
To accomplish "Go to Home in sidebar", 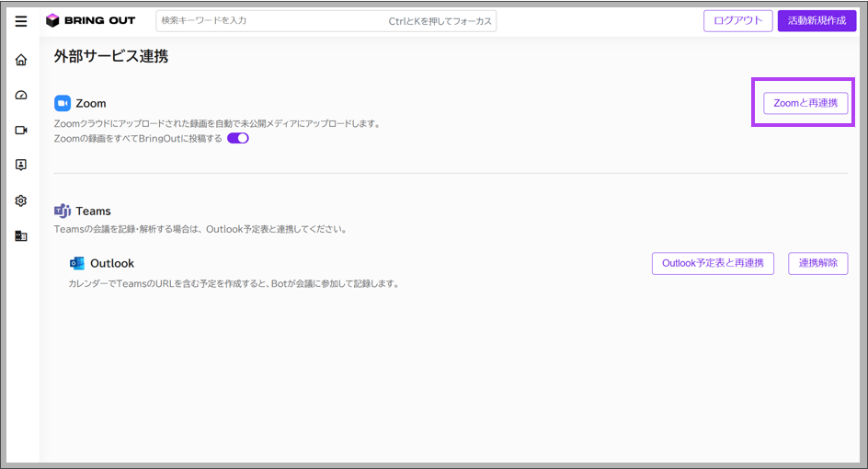I will (x=21, y=60).
